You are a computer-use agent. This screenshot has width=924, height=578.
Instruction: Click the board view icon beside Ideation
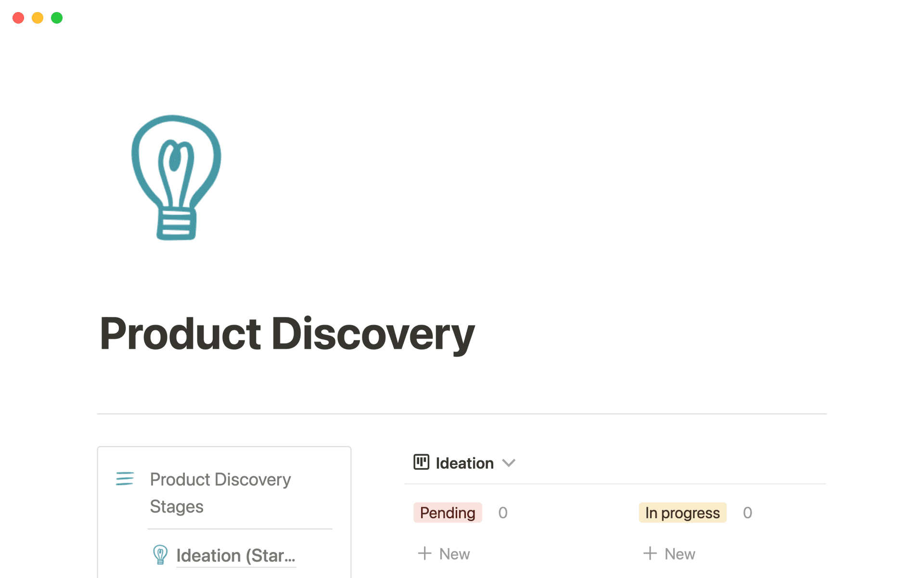coord(421,462)
